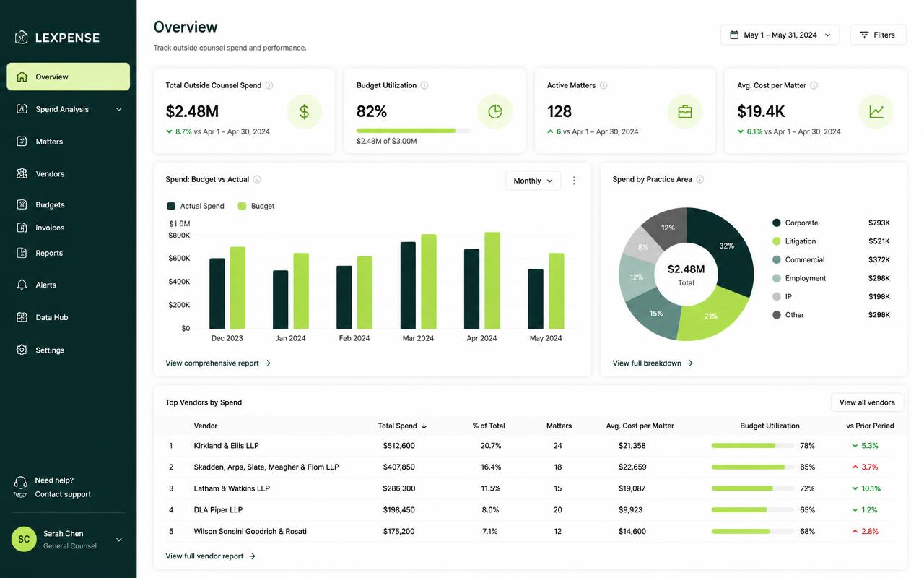Click the Reports sidebar icon
The height and width of the screenshot is (578, 924).
(x=22, y=253)
